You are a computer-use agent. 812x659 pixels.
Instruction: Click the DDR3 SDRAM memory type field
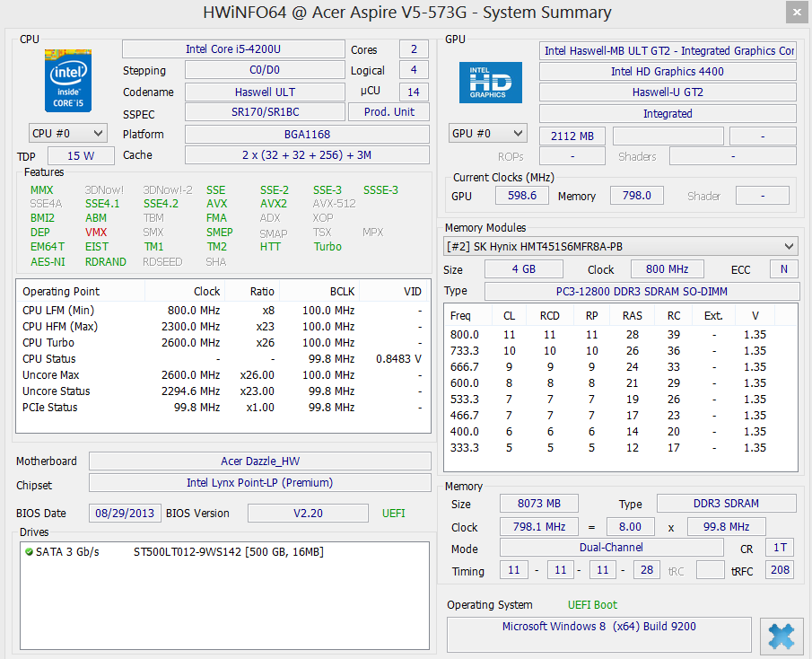(727, 504)
